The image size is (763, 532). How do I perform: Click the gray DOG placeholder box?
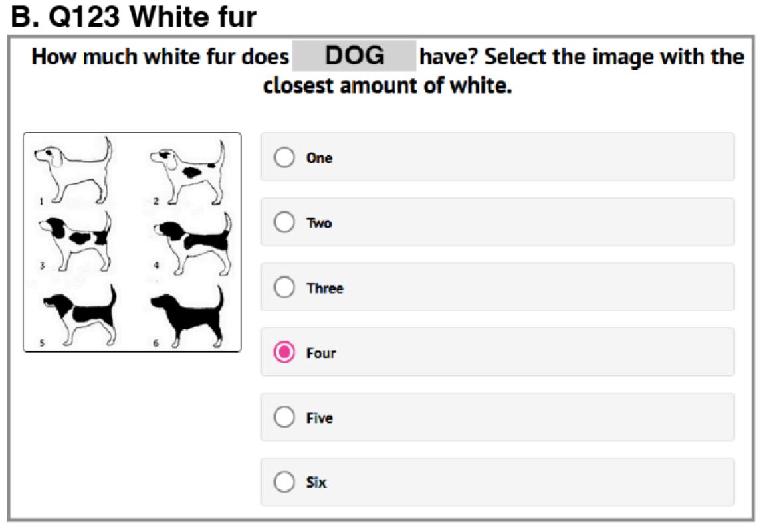click(354, 56)
